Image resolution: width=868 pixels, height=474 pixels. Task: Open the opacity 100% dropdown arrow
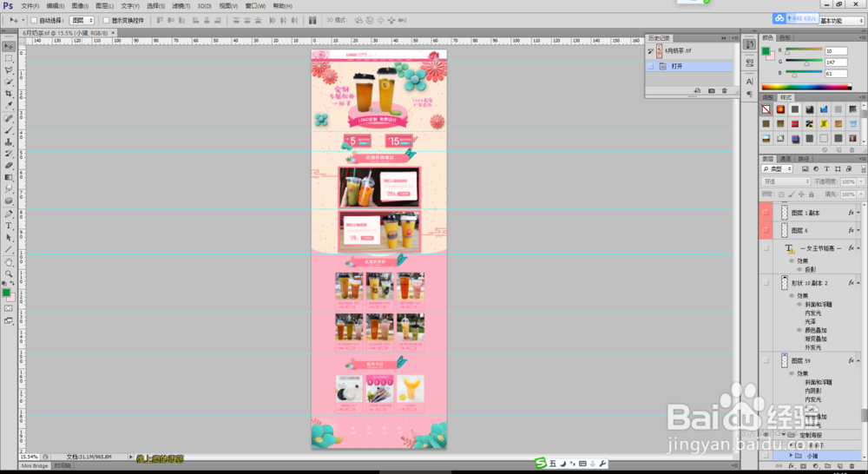pyautogui.click(x=861, y=181)
